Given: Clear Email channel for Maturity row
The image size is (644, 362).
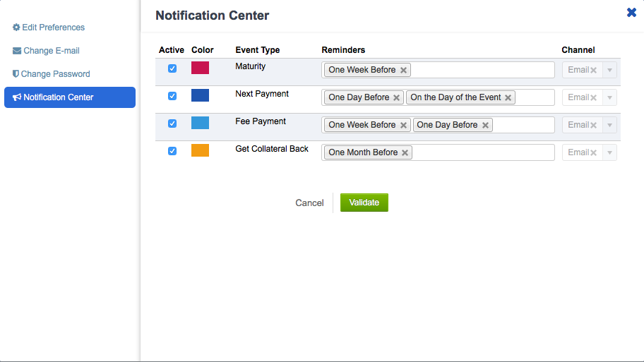Looking at the screenshot, I should [593, 70].
